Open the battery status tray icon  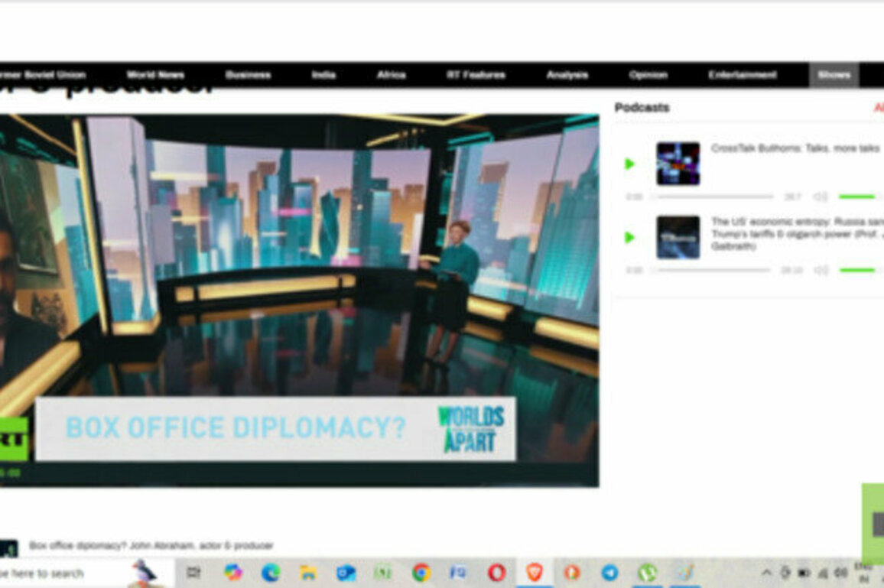tap(804, 573)
